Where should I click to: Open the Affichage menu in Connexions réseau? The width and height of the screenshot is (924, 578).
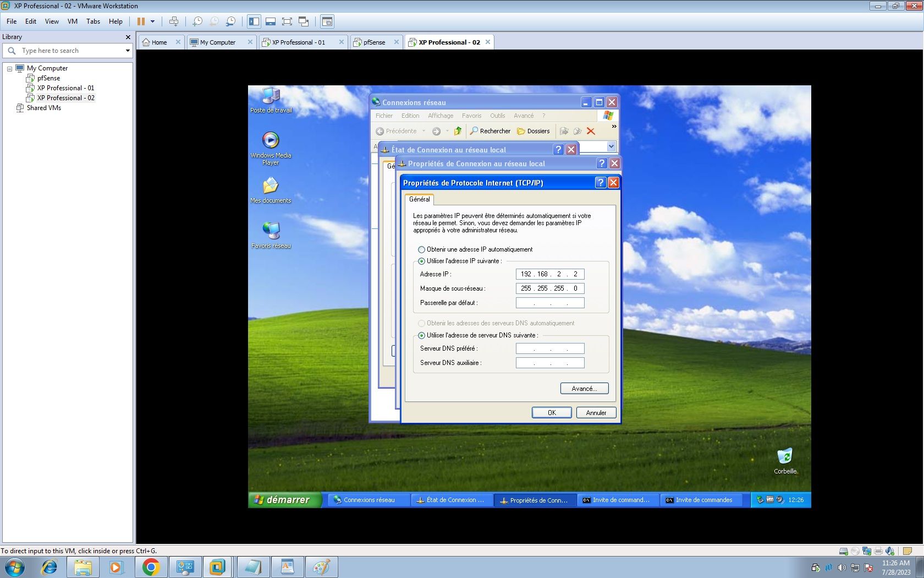click(x=441, y=116)
